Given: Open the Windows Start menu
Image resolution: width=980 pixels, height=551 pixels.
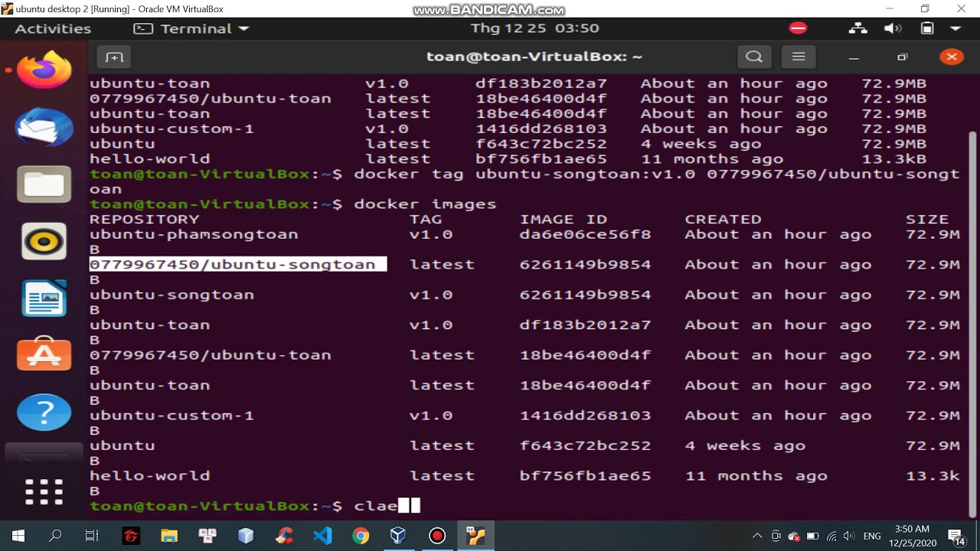Looking at the screenshot, I should 18,536.
